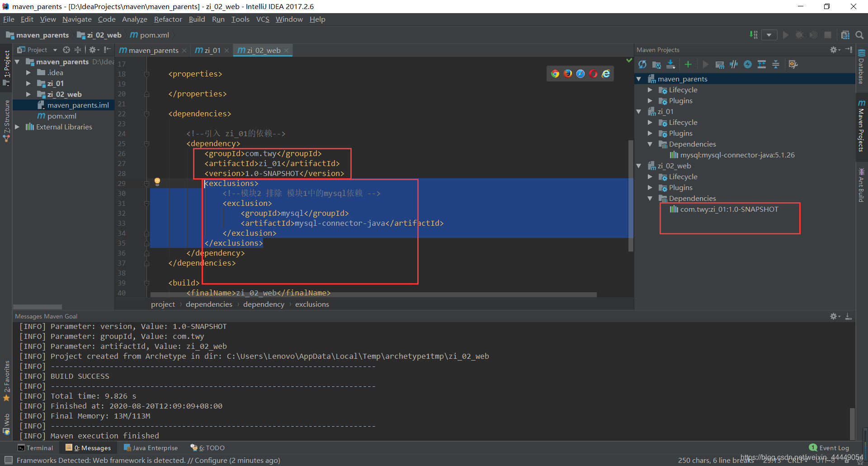Click dependencies breadcrumb in editor

click(x=209, y=304)
